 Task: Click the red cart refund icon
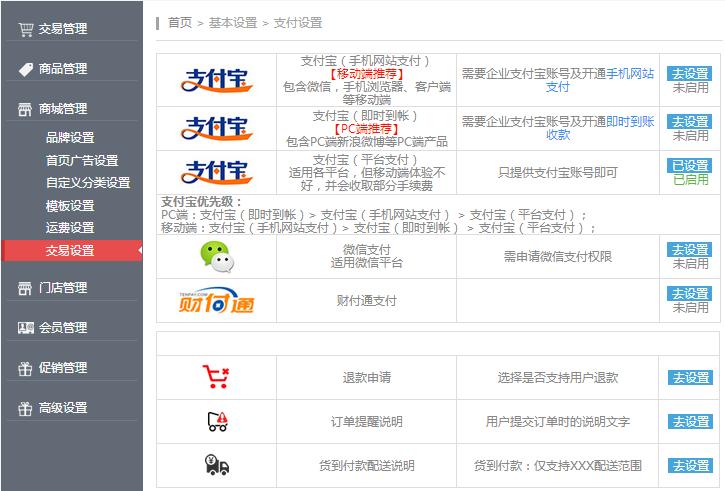(215, 377)
